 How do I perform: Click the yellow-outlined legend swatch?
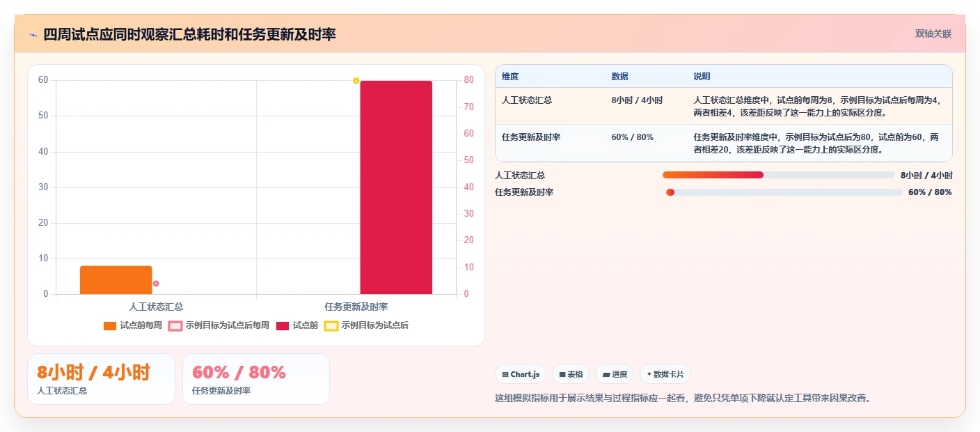pyautogui.click(x=331, y=325)
